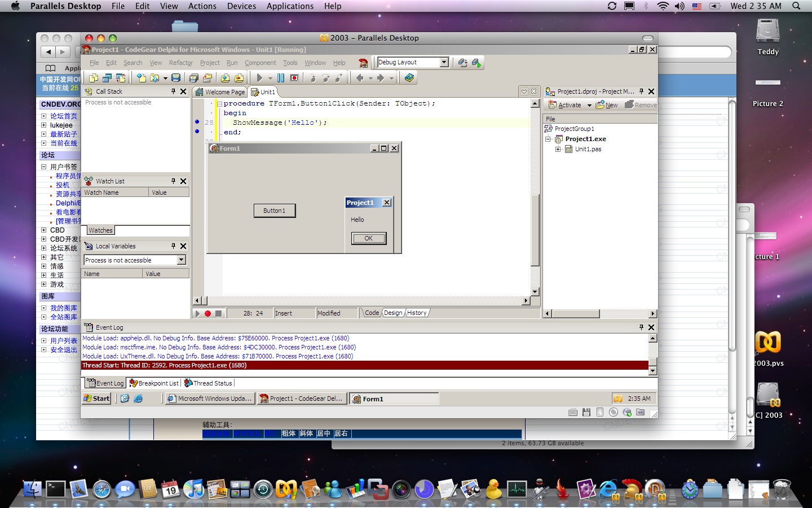Click the Save Desktop layout icon
Image resolution: width=812 pixels, height=508 pixels.
(463, 63)
